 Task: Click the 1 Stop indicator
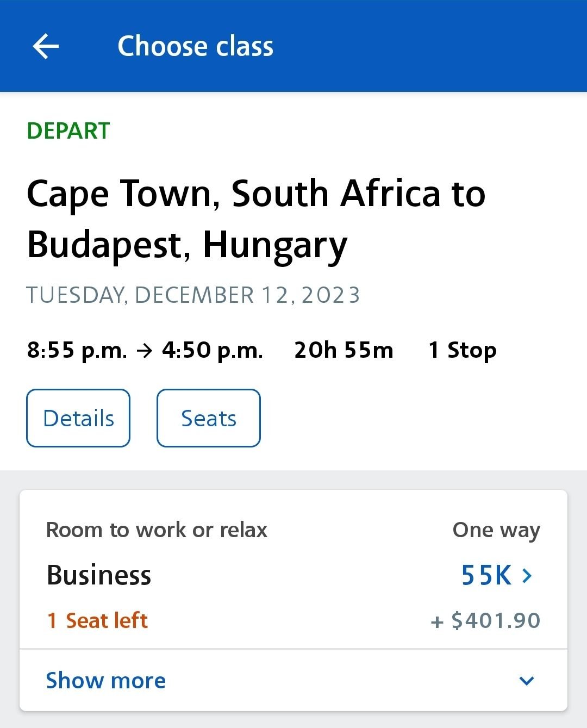click(x=463, y=350)
